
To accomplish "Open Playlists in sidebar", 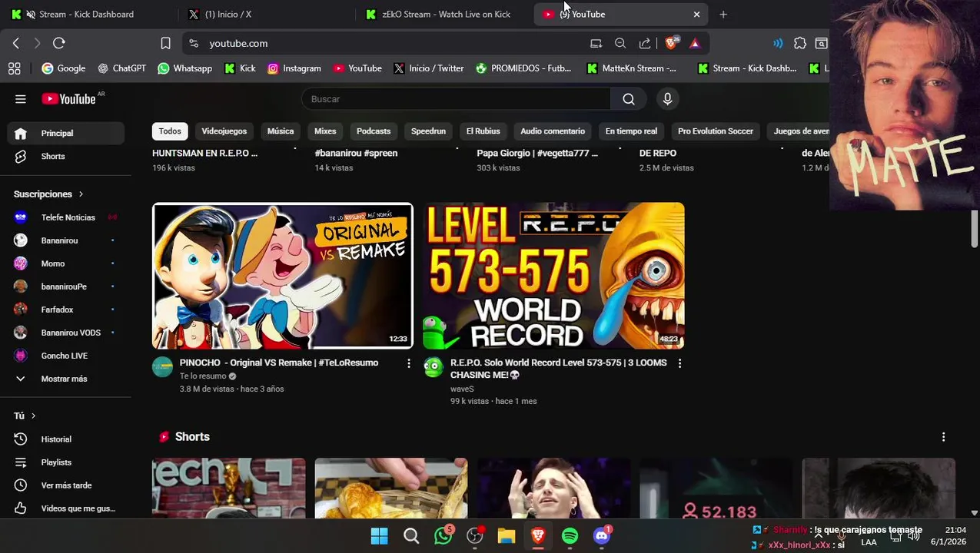I will click(66, 462).
